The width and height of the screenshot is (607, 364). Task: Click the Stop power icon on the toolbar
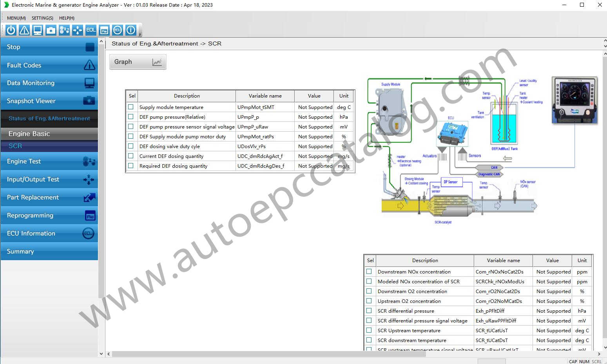click(x=11, y=30)
